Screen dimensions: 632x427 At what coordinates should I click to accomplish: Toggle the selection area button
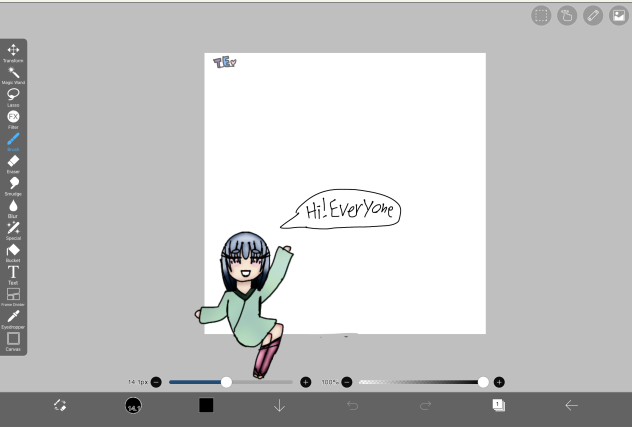pyautogui.click(x=541, y=15)
